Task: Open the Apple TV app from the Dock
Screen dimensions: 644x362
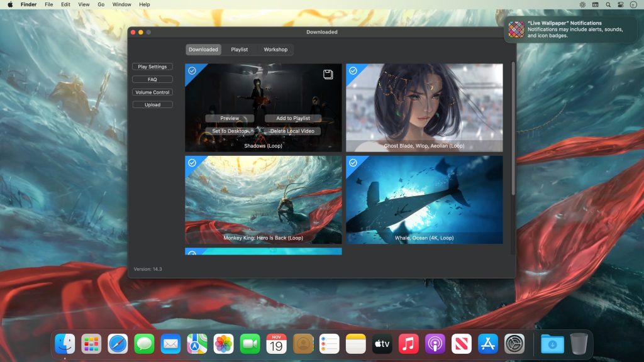Action: pyautogui.click(x=382, y=344)
